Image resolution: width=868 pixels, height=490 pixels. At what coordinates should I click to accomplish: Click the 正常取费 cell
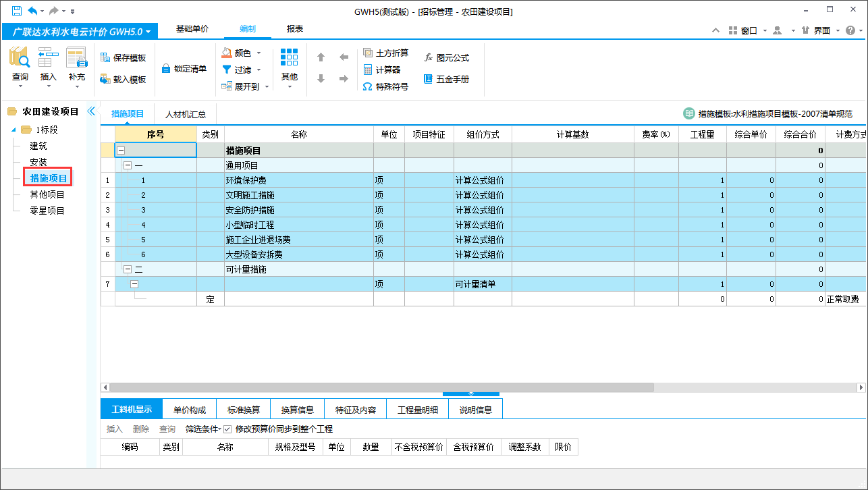click(x=846, y=299)
